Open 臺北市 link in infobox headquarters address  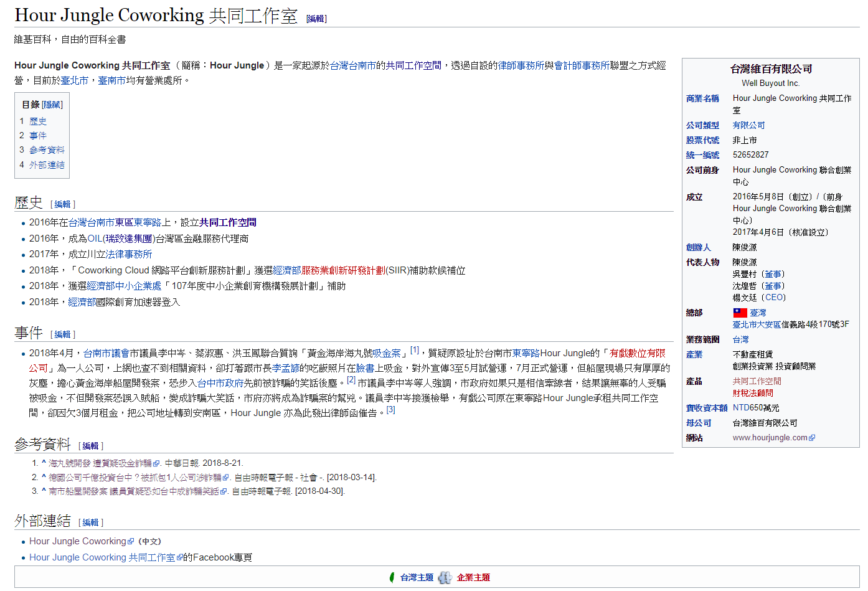click(745, 324)
